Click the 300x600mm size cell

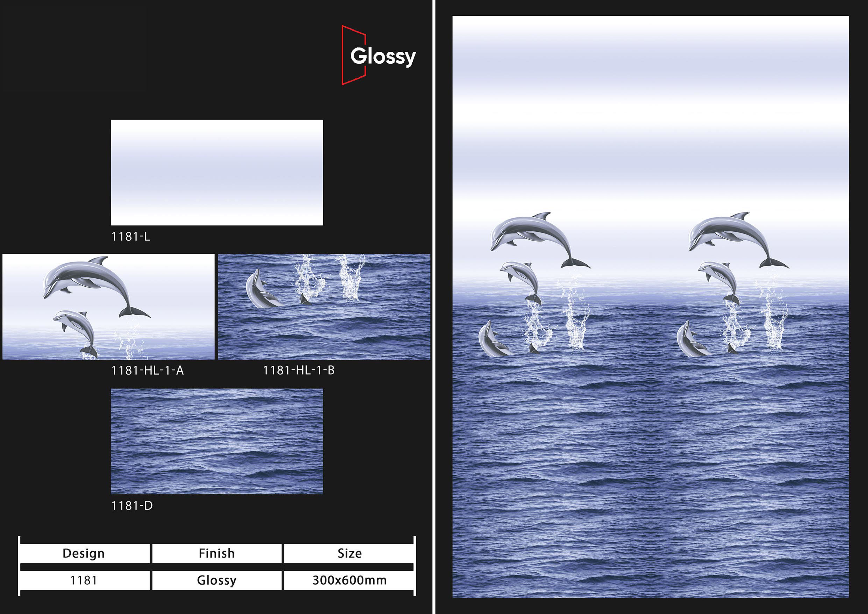[349, 580]
